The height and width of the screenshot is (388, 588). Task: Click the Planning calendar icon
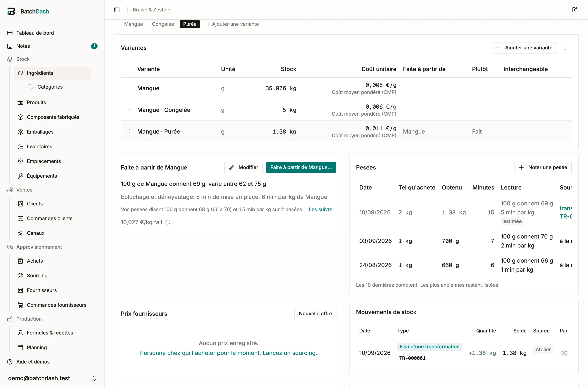coord(21,347)
